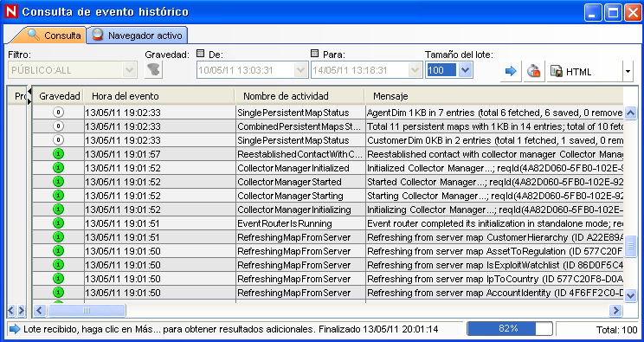644x342 pixels.
Task: Sort by the Nombre de actividad column header
Action: (299, 96)
